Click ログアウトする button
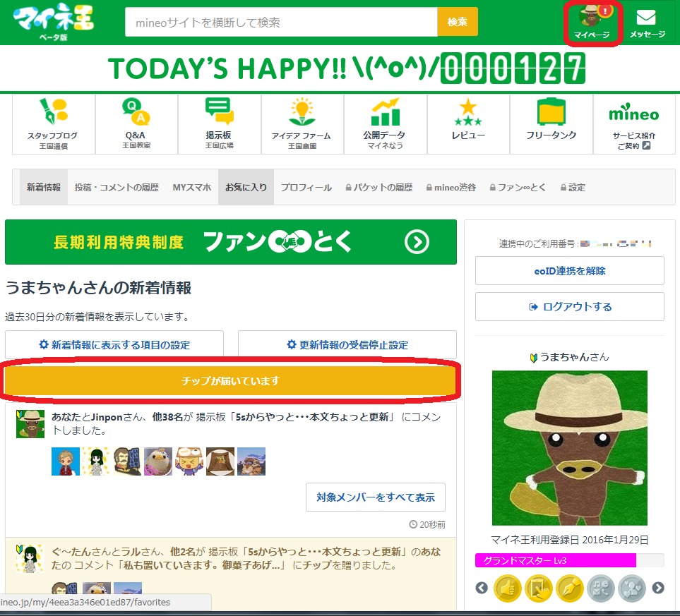The image size is (680, 616). pyautogui.click(x=569, y=307)
